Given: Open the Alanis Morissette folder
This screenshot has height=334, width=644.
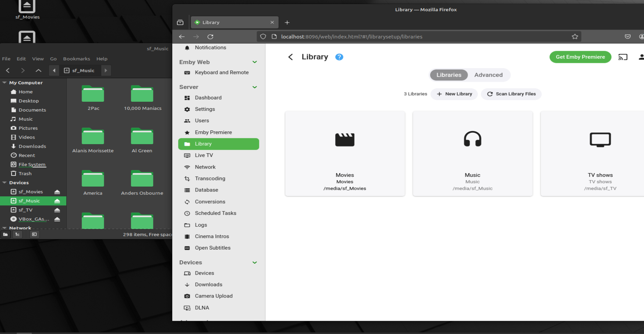Looking at the screenshot, I should pyautogui.click(x=93, y=140).
